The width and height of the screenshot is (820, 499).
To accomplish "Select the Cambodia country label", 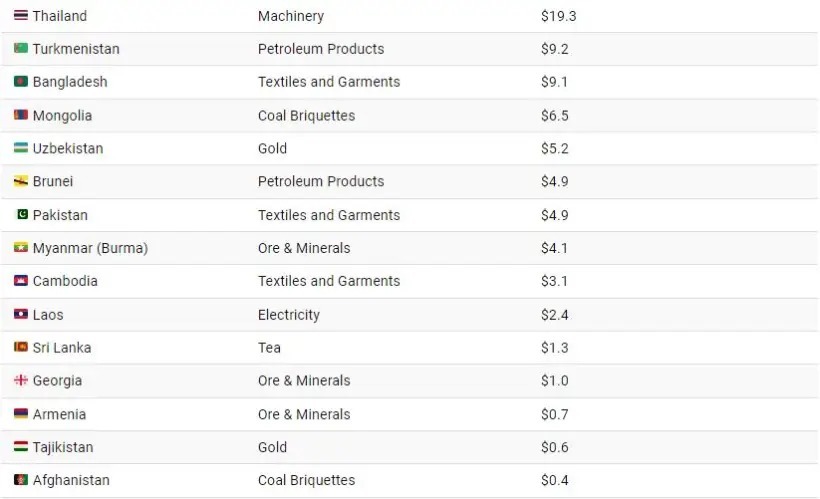I will 65,281.
